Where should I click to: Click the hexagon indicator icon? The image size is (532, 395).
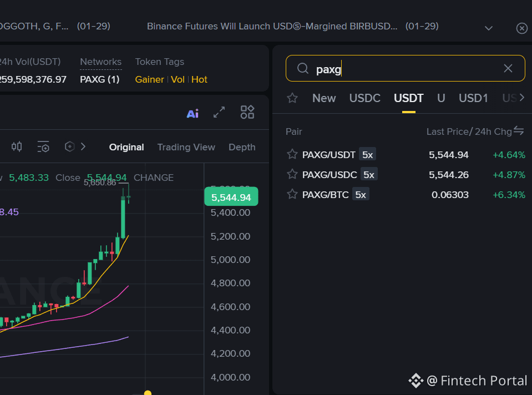pos(69,146)
